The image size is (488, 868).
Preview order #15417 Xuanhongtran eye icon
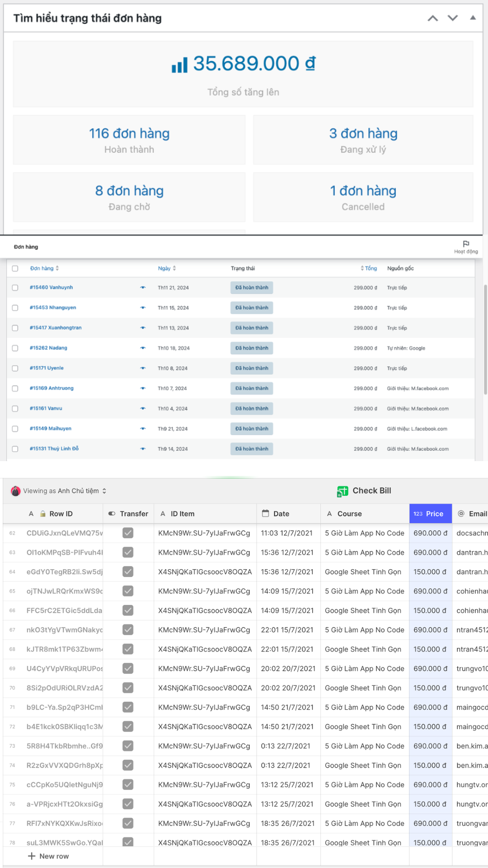click(x=143, y=328)
